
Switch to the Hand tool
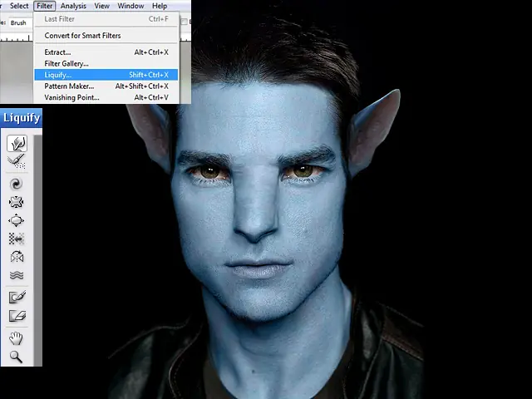[17, 338]
